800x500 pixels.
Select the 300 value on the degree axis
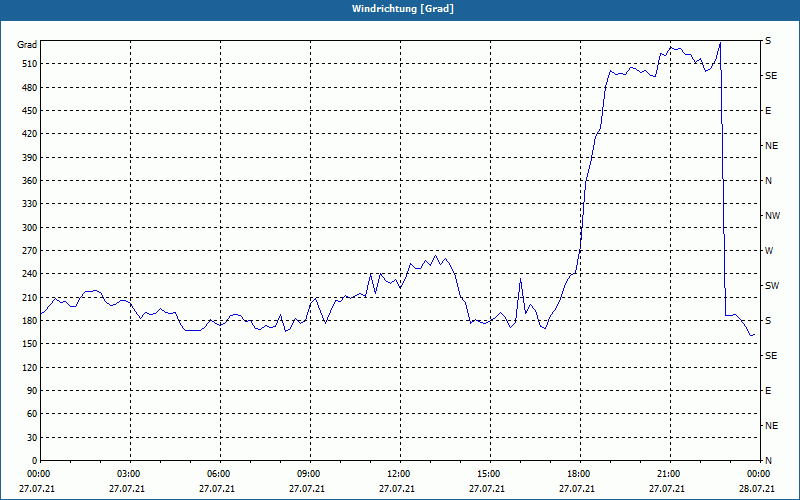[x=29, y=228]
